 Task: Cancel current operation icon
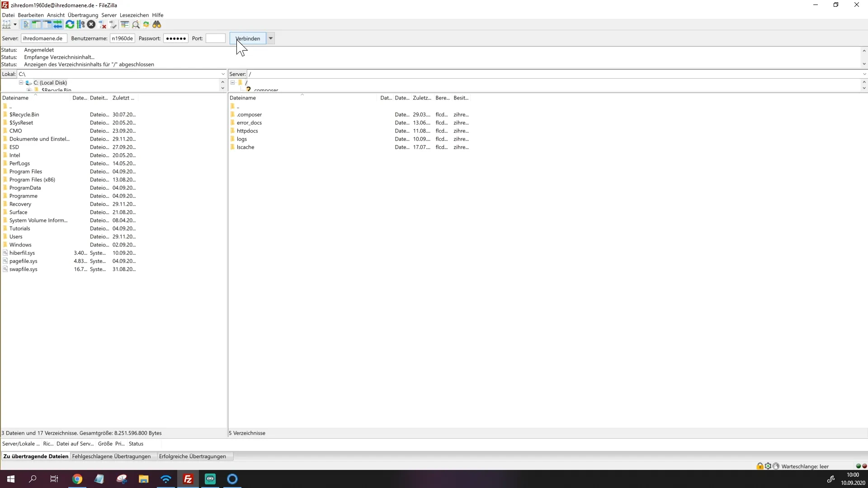pyautogui.click(x=91, y=24)
